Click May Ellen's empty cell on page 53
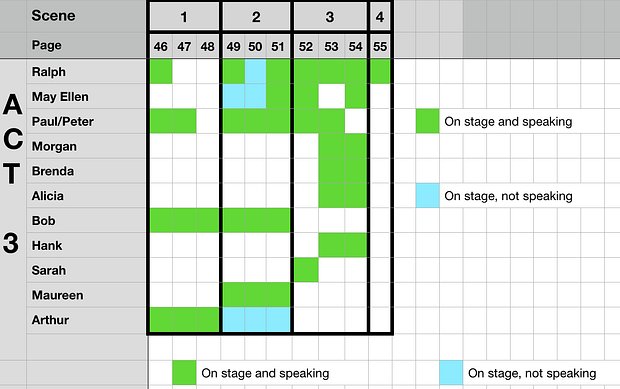Image resolution: width=620 pixels, height=389 pixels. tap(331, 96)
